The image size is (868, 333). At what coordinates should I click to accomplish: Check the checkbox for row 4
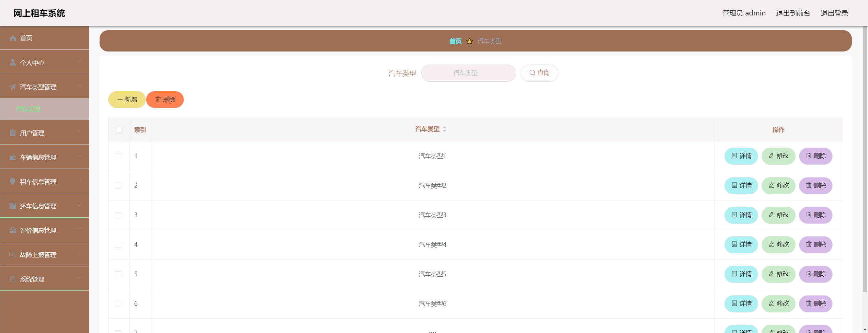click(118, 245)
